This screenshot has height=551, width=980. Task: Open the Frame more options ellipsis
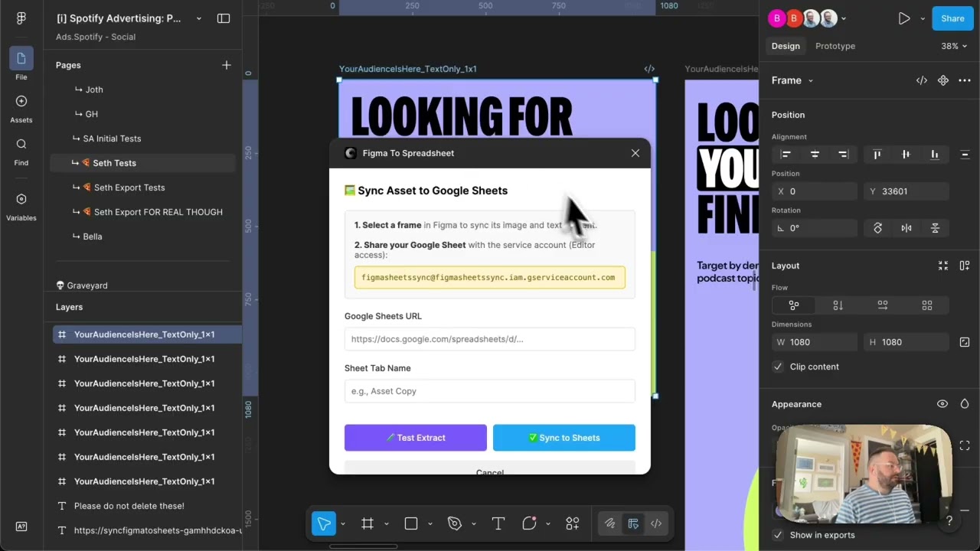click(965, 80)
